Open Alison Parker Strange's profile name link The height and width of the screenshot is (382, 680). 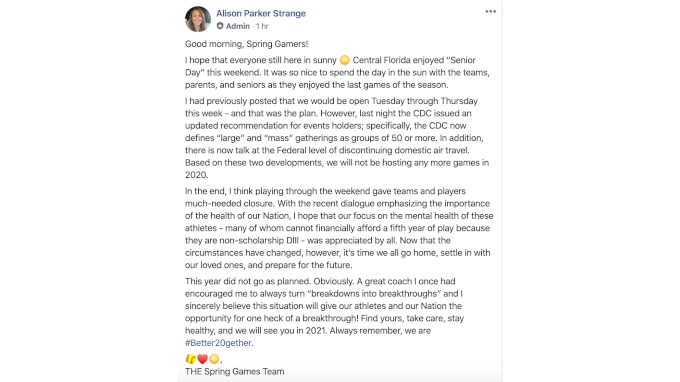point(261,13)
